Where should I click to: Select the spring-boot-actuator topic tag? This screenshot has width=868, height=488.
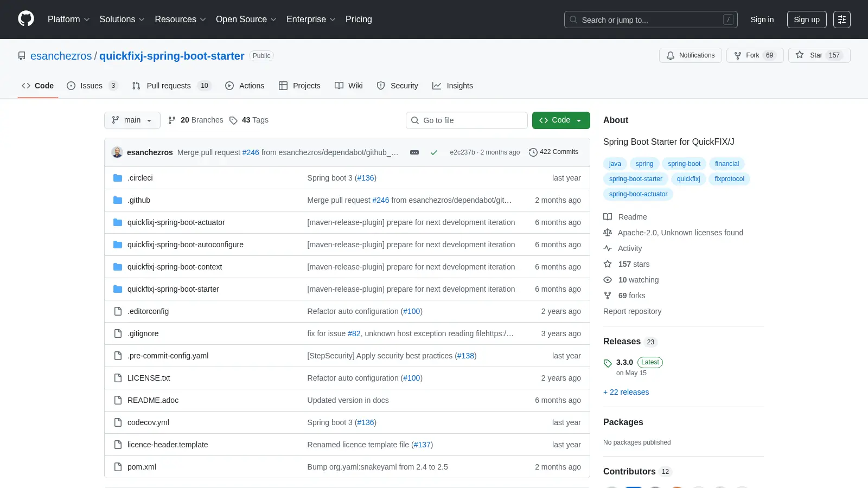[638, 194]
